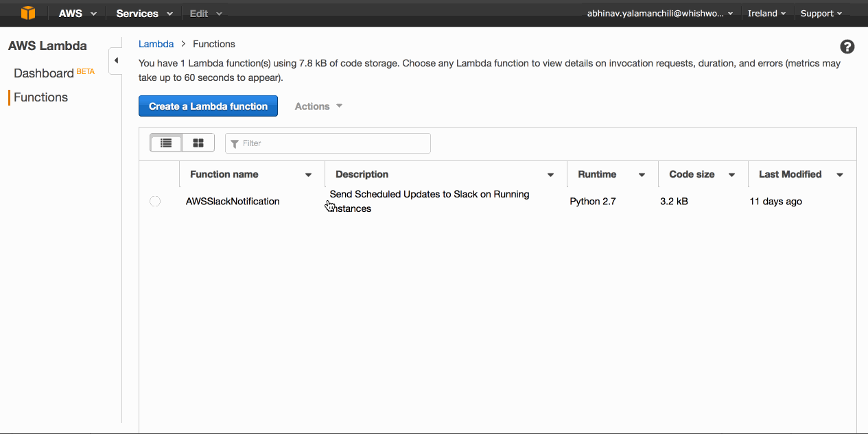Image resolution: width=868 pixels, height=434 pixels.
Task: Click the Runtime column header
Action: click(597, 174)
